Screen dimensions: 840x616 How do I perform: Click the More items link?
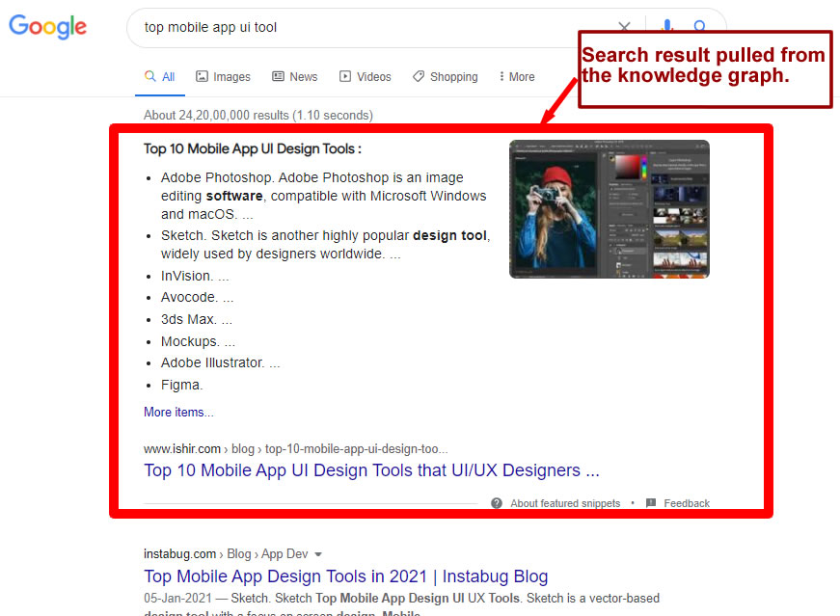[178, 412]
